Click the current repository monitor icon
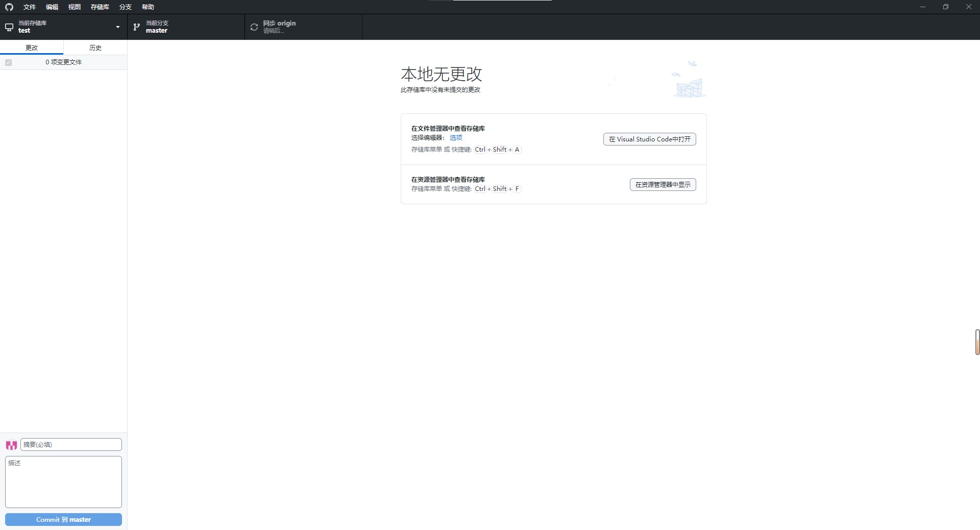This screenshot has width=980, height=530. [x=9, y=27]
